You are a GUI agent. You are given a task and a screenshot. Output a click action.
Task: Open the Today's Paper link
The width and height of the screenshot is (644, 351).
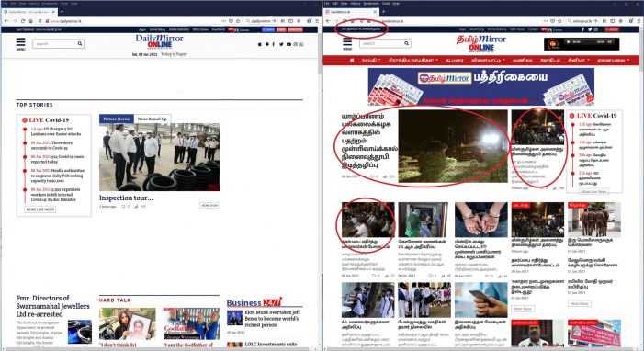174,54
